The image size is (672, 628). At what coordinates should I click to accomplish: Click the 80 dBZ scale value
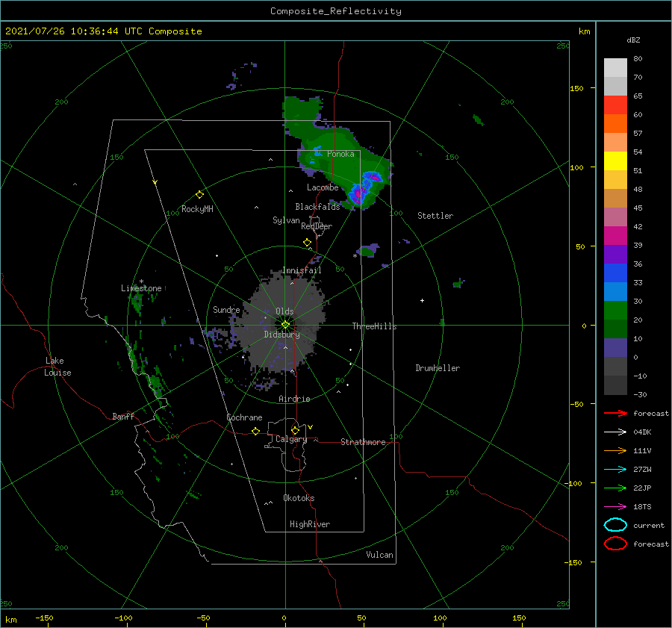tap(638, 59)
